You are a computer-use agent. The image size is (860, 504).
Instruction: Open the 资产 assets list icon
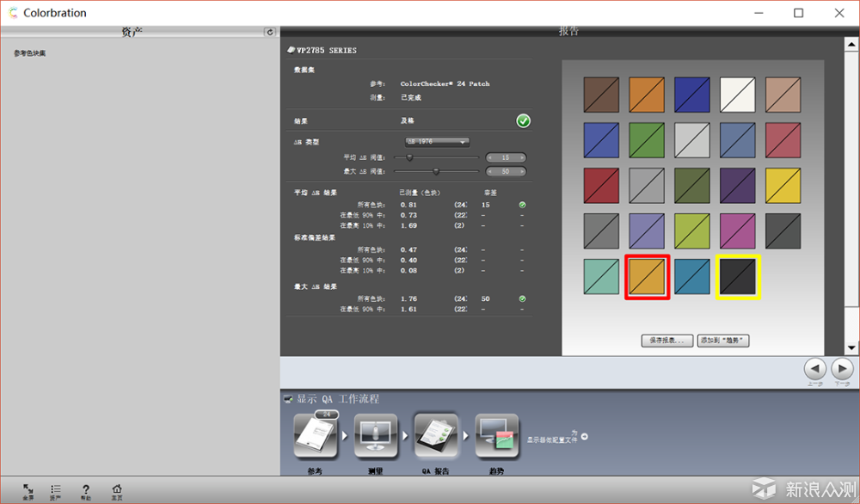55,489
